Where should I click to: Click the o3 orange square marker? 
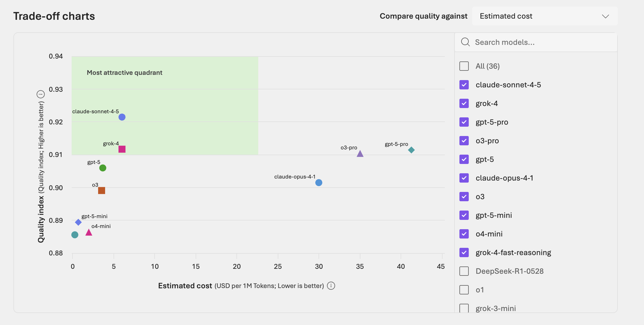102,190
